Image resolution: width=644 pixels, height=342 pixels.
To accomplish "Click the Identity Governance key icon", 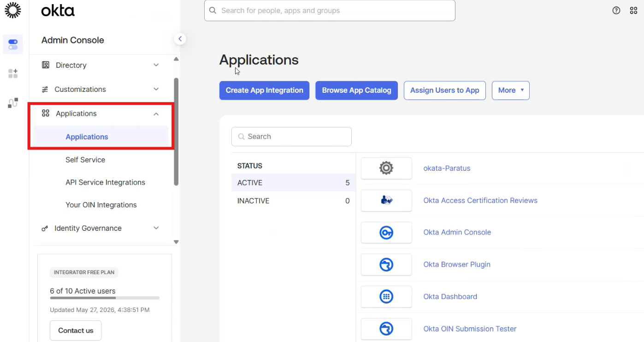I will click(45, 228).
